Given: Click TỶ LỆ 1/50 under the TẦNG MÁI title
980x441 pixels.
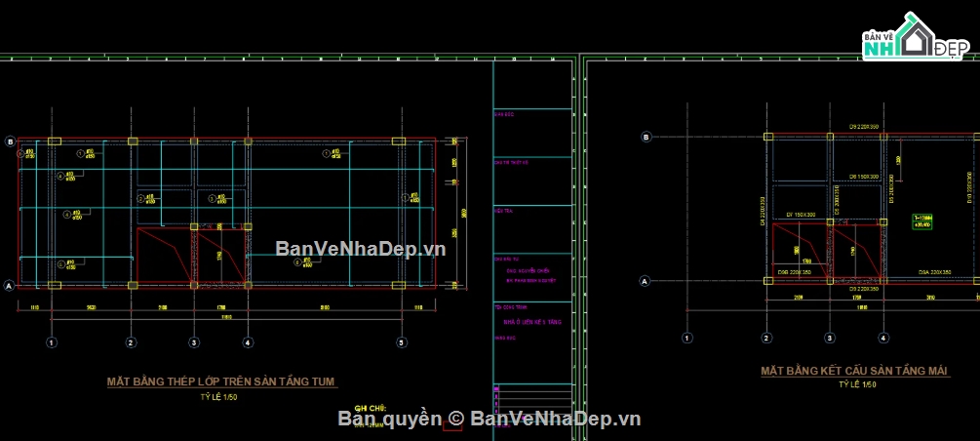Looking at the screenshot, I should pos(857,384).
